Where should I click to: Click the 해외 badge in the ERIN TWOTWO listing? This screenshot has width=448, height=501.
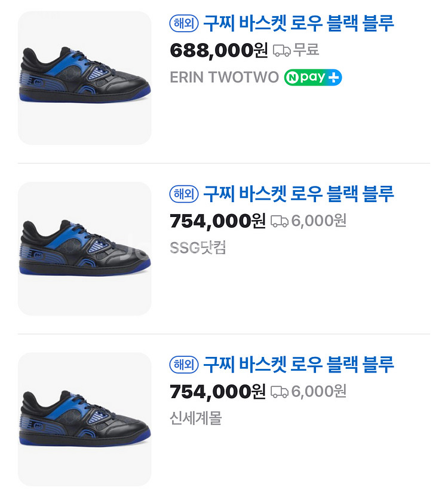[x=184, y=23]
